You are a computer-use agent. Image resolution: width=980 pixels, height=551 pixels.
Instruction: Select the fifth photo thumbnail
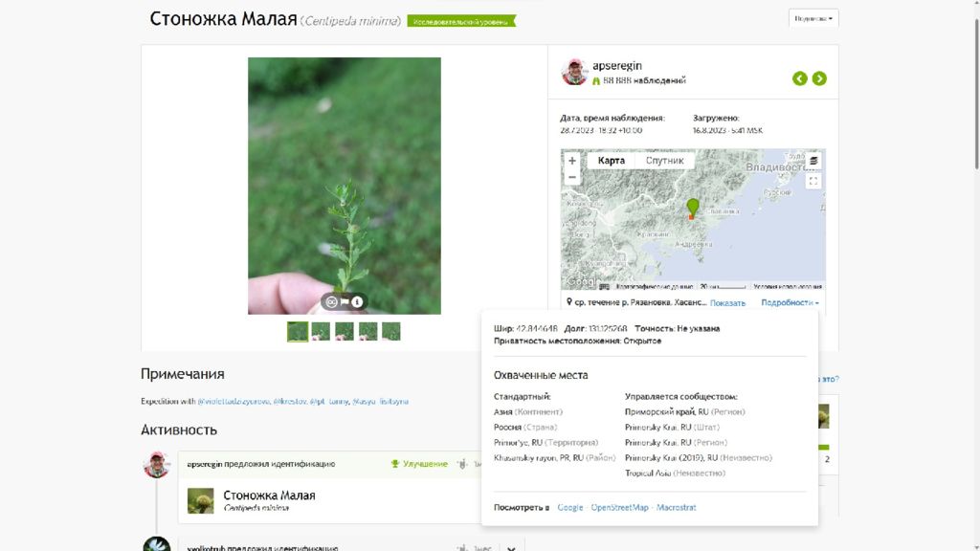pyautogui.click(x=391, y=331)
